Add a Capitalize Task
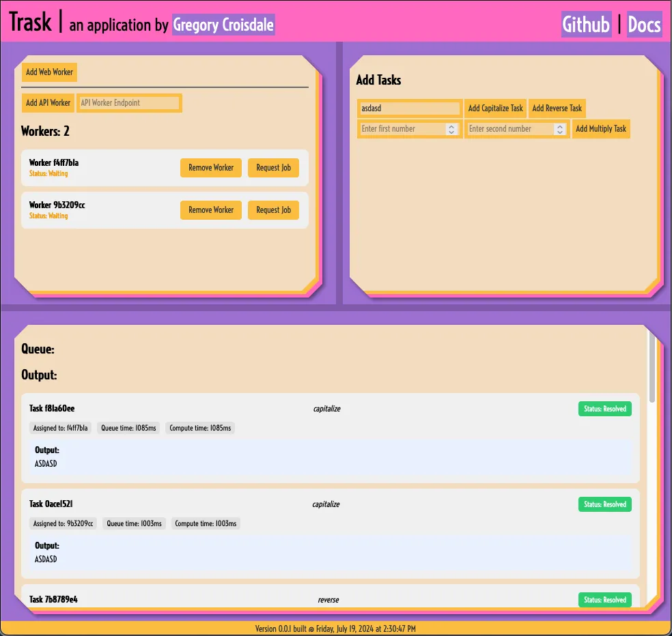Image resolution: width=672 pixels, height=636 pixels. [x=495, y=109]
